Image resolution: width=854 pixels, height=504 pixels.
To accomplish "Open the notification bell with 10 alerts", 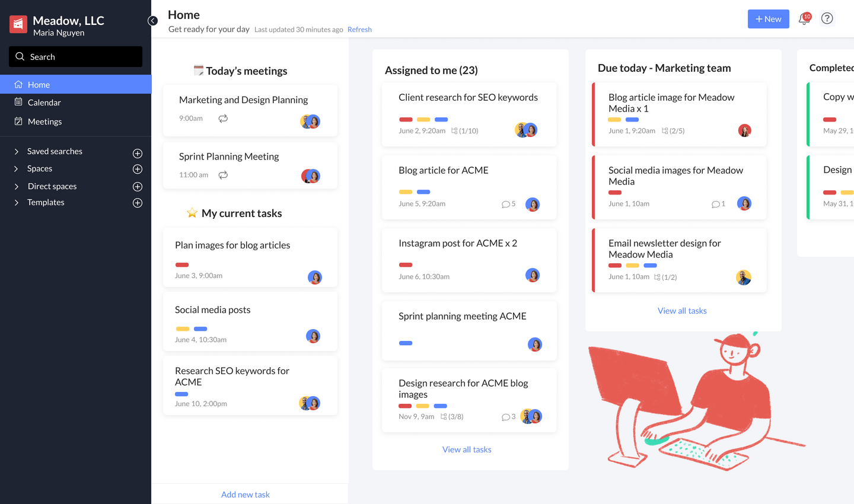I will point(804,18).
